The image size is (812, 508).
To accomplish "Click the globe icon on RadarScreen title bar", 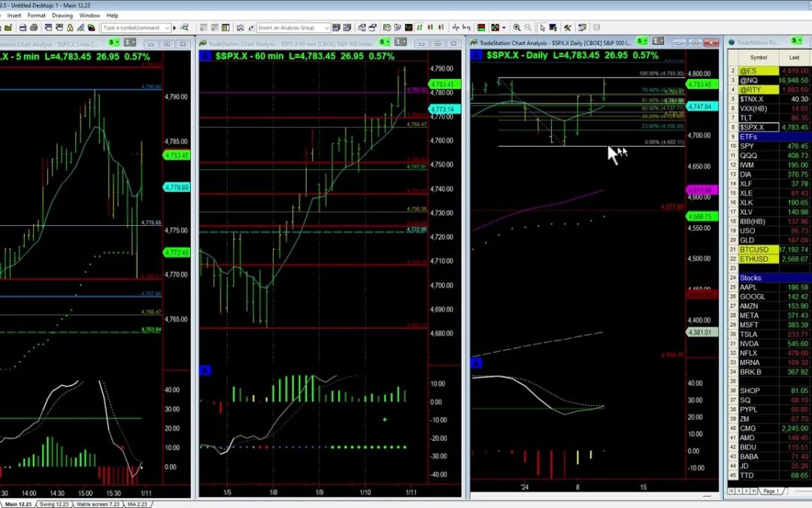I will point(732,43).
